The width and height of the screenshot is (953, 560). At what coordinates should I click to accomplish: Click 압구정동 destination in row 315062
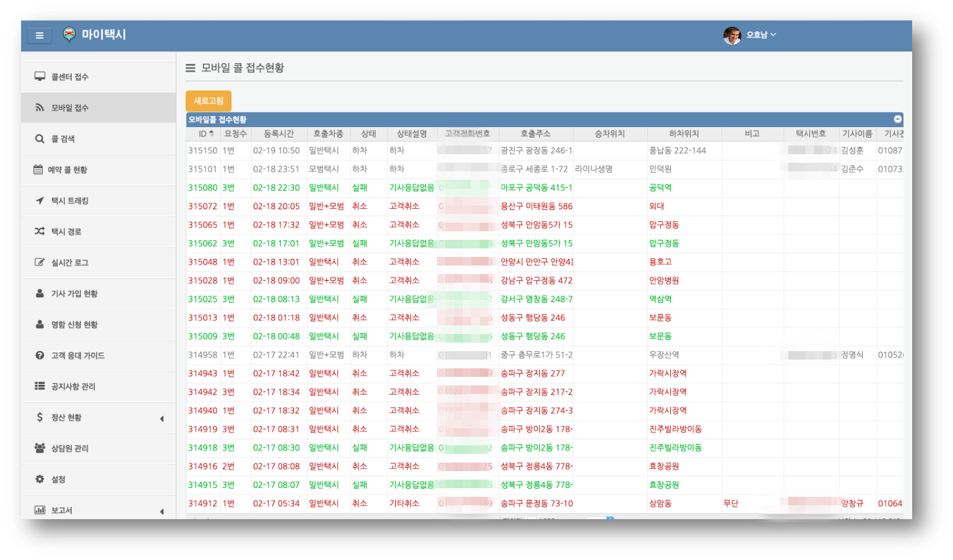(x=664, y=243)
